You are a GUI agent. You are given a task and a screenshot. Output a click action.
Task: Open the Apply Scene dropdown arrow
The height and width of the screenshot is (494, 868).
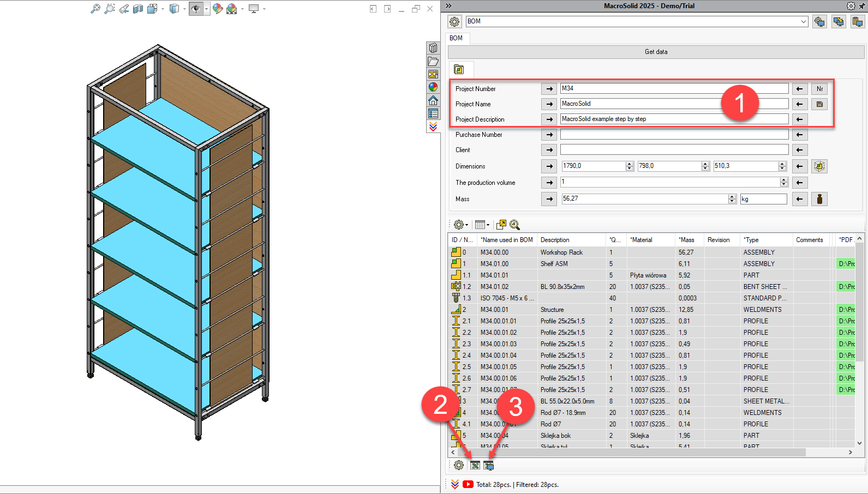[242, 9]
